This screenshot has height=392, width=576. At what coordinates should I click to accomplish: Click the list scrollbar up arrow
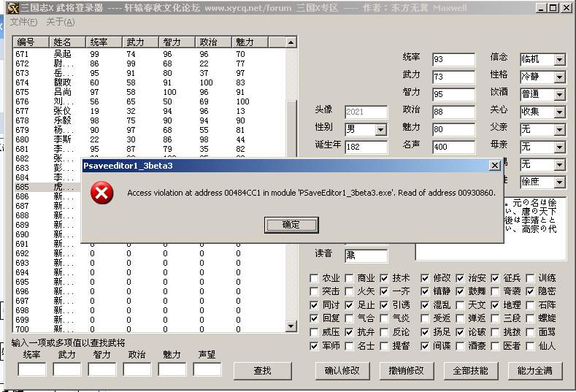[x=291, y=42]
